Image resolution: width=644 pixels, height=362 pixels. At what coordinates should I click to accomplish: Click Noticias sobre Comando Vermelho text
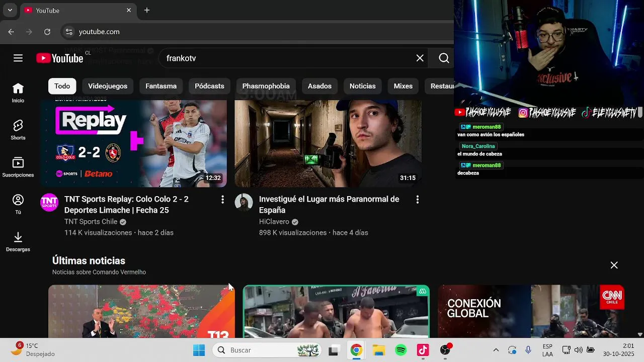pos(99,272)
